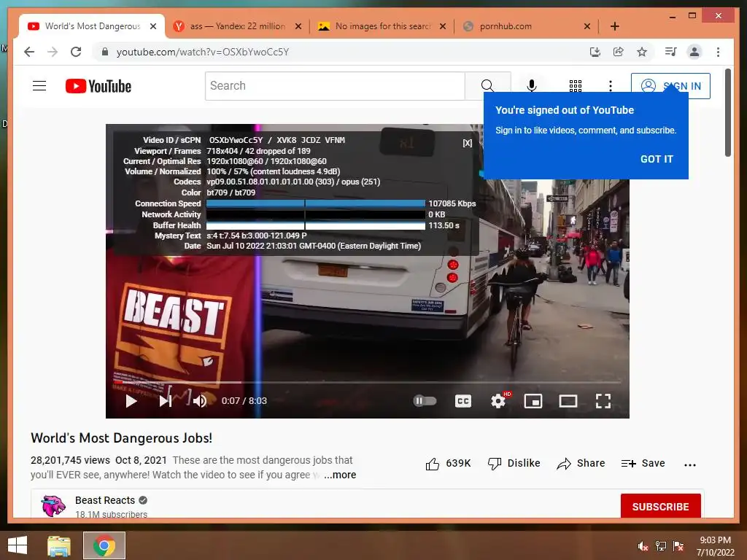Image resolution: width=747 pixels, height=560 pixels.
Task: Open the network tray icon
Action: pos(661,546)
